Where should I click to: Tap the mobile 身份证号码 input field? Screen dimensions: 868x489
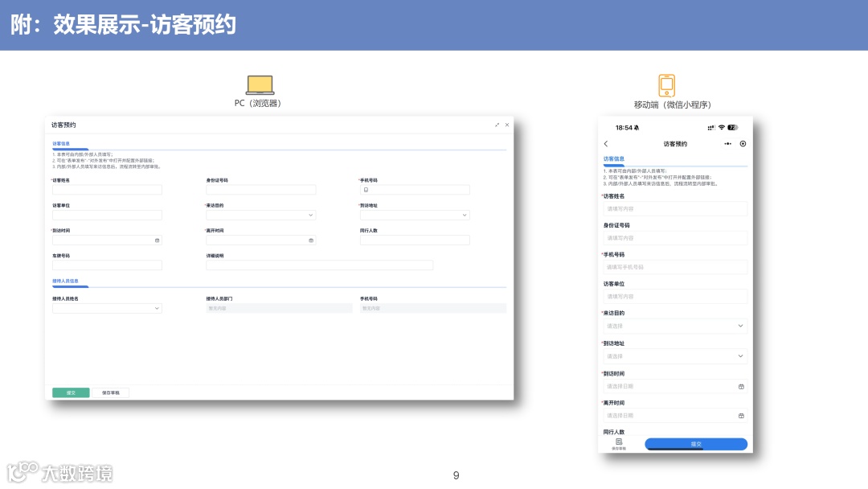675,238
